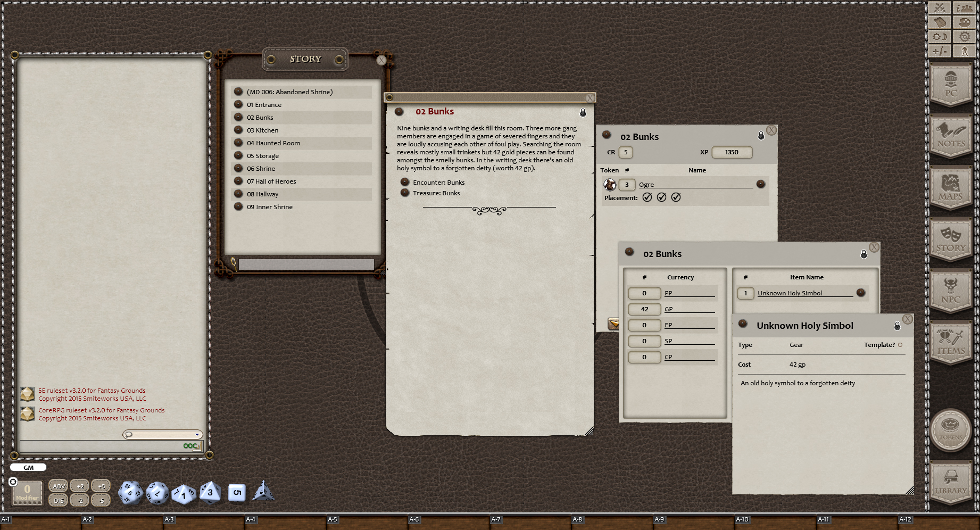Image resolution: width=980 pixels, height=530 pixels.
Task: Open Ogre's record via its shield link button
Action: (761, 184)
